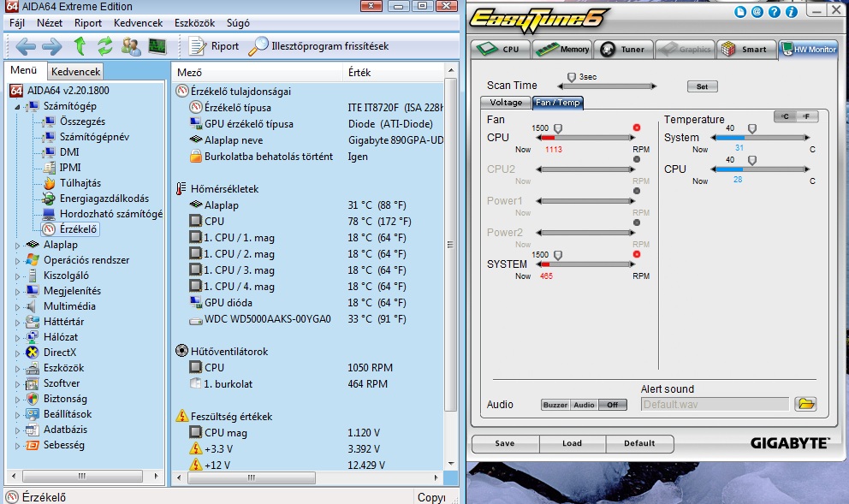Expand the Kiszolgáló tree node
849x504 pixels.
[x=17, y=276]
